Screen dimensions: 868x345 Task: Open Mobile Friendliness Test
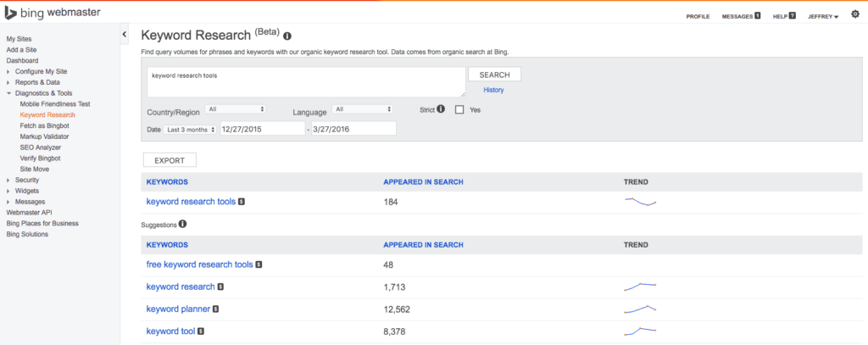point(55,104)
